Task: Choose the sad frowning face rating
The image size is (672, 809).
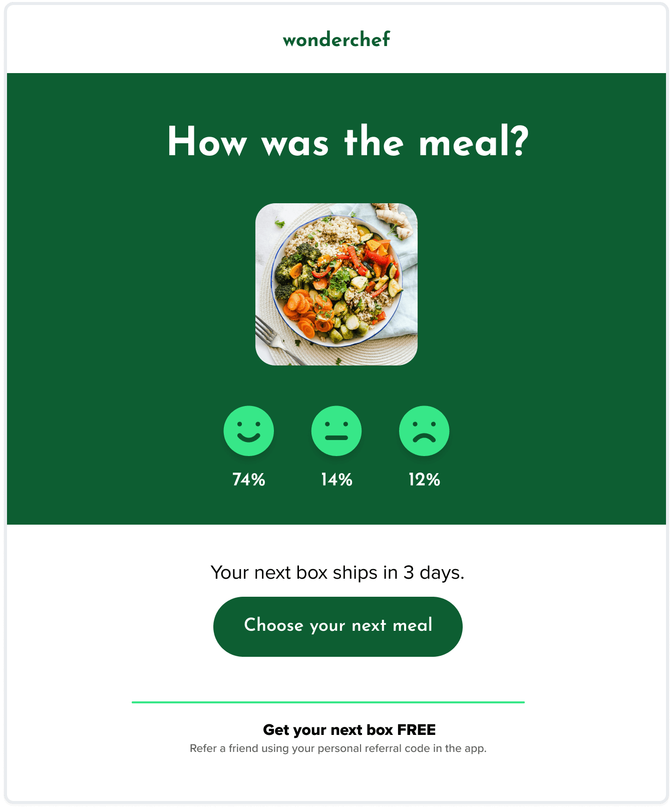Action: click(x=424, y=431)
